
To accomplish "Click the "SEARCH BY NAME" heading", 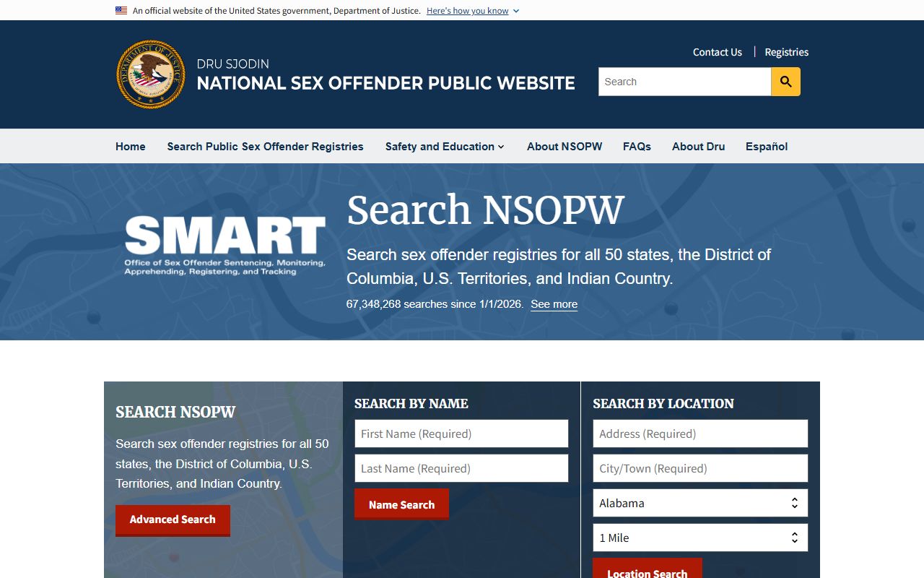I will tap(411, 404).
